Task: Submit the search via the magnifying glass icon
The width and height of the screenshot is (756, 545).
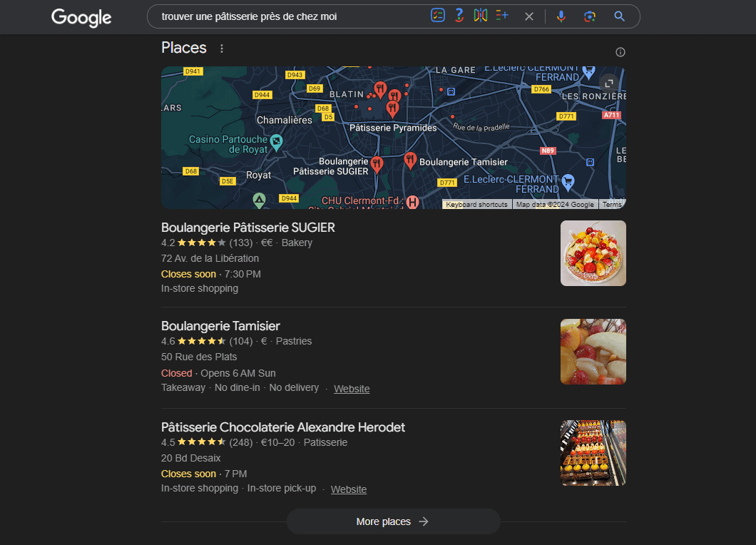Action: point(618,15)
